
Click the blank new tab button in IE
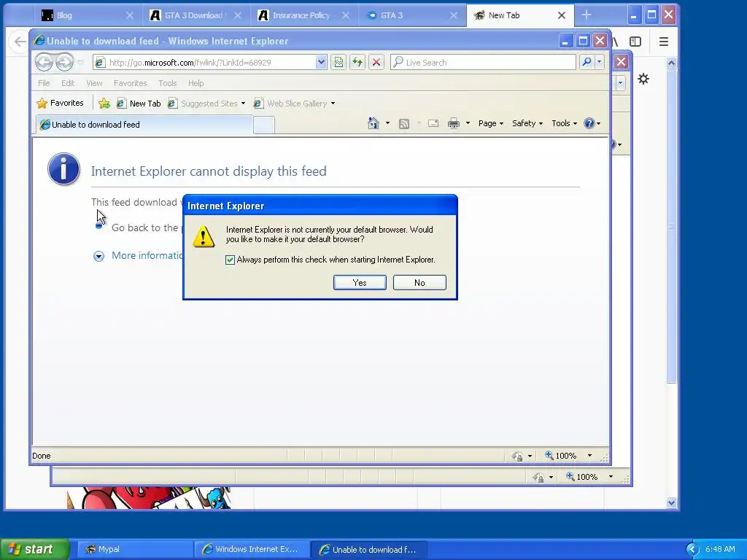(264, 125)
